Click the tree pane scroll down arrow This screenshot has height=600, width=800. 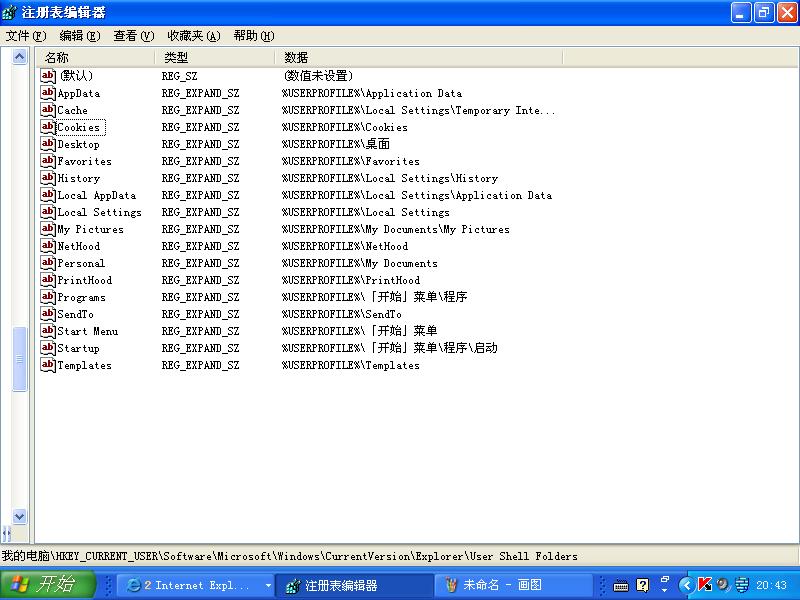pyautogui.click(x=19, y=516)
